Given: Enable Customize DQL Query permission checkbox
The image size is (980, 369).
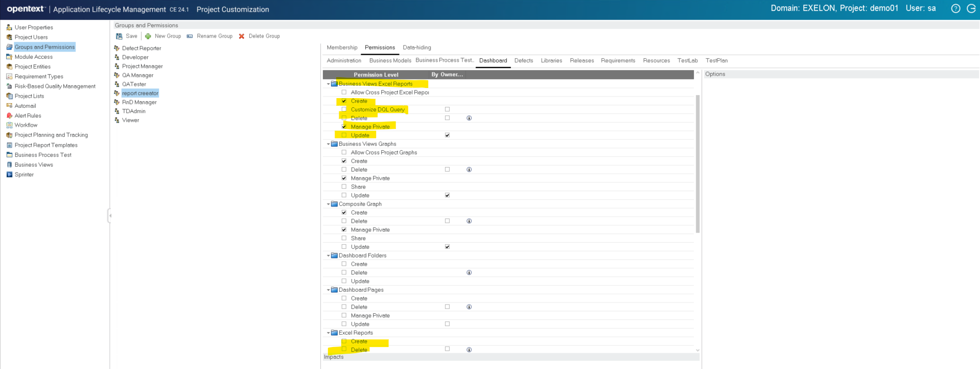Looking at the screenshot, I should click(x=344, y=109).
